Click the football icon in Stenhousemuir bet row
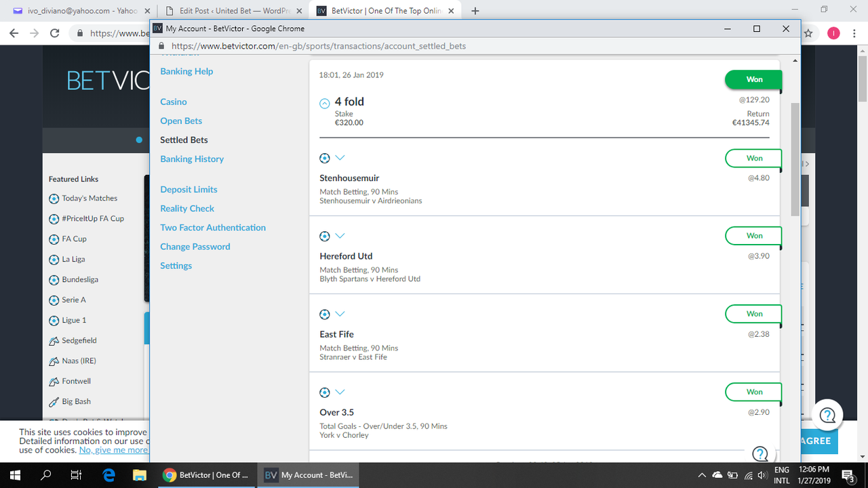The width and height of the screenshot is (868, 488). tap(324, 158)
